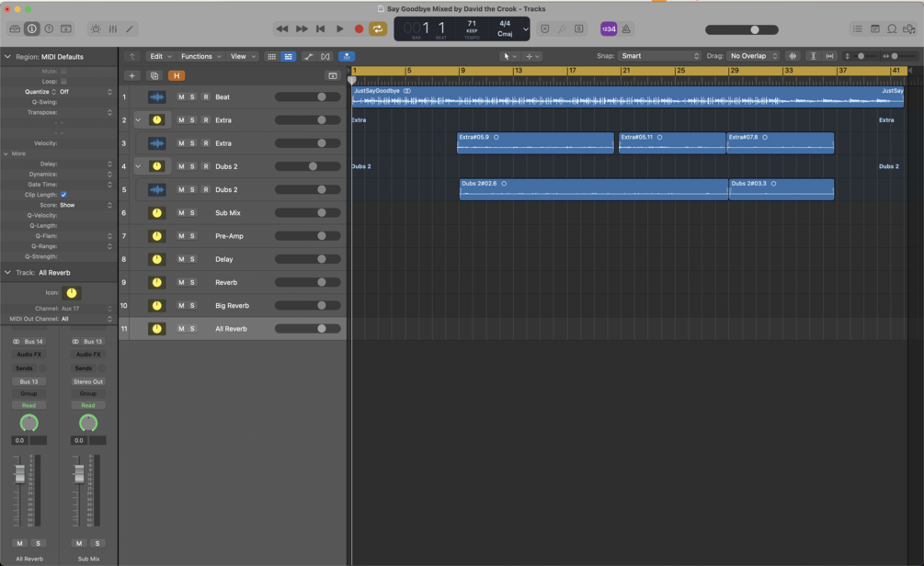Open the Functions menu
Image resolution: width=924 pixels, height=566 pixels.
200,57
